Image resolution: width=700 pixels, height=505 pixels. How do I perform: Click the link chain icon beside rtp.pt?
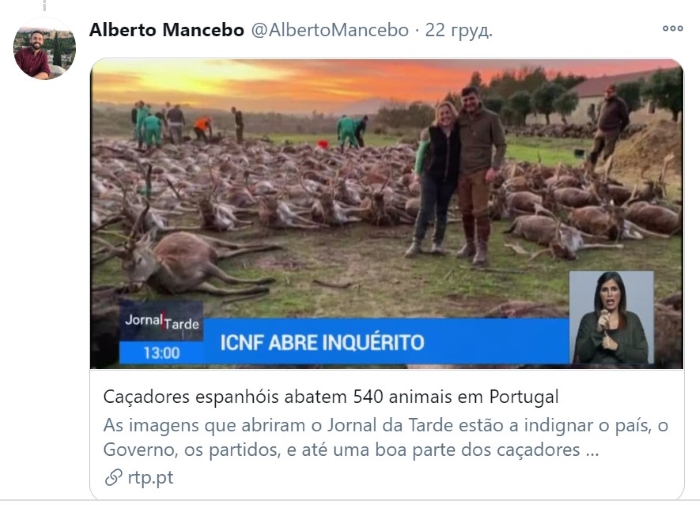tap(113, 477)
